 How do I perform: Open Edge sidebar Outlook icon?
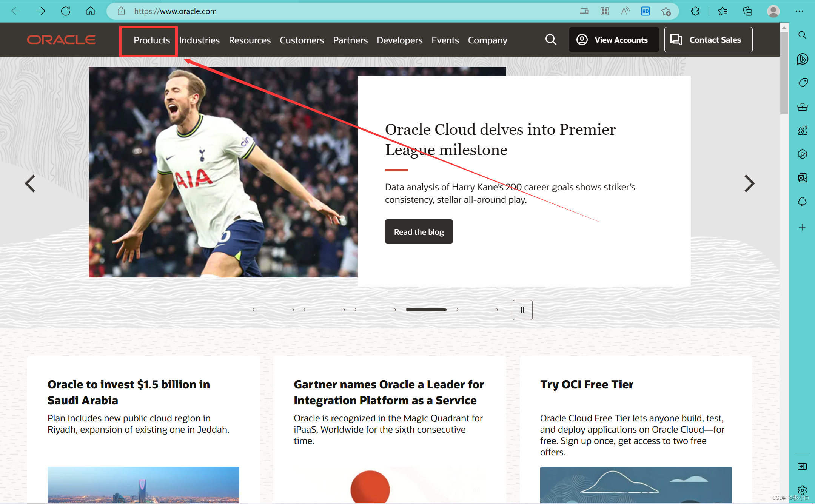(x=802, y=178)
